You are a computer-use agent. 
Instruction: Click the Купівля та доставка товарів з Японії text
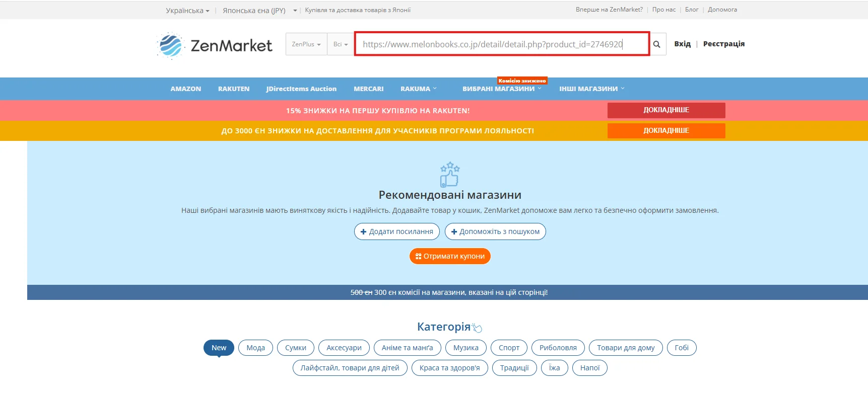358,10
